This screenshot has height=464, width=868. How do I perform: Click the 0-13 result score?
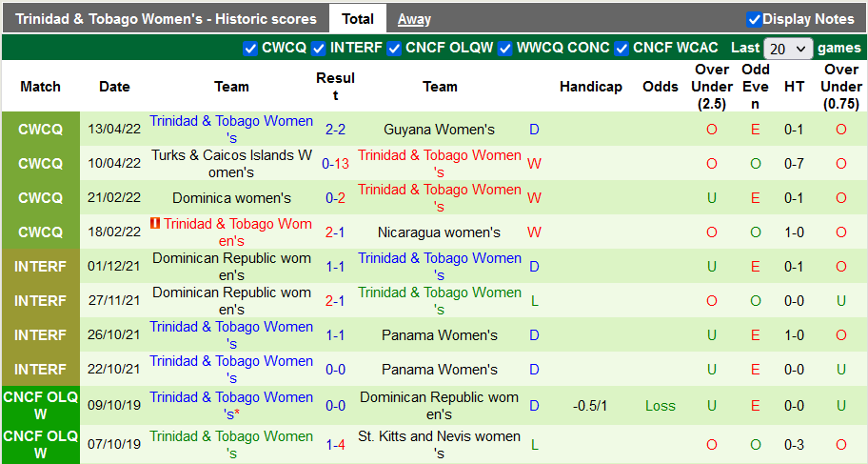coord(335,164)
